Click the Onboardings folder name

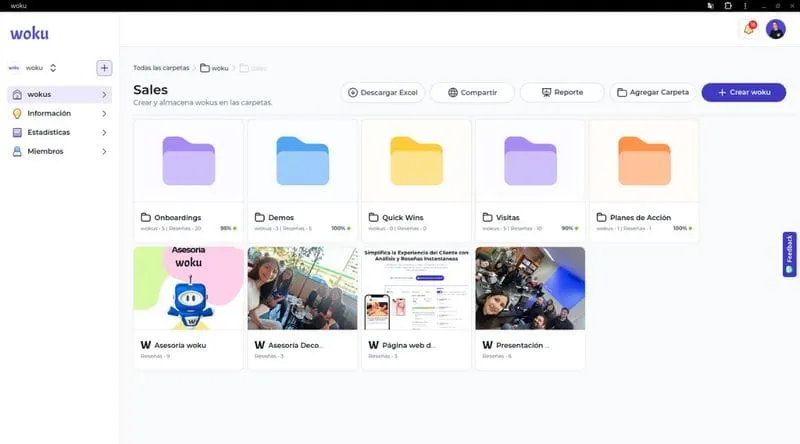point(178,217)
